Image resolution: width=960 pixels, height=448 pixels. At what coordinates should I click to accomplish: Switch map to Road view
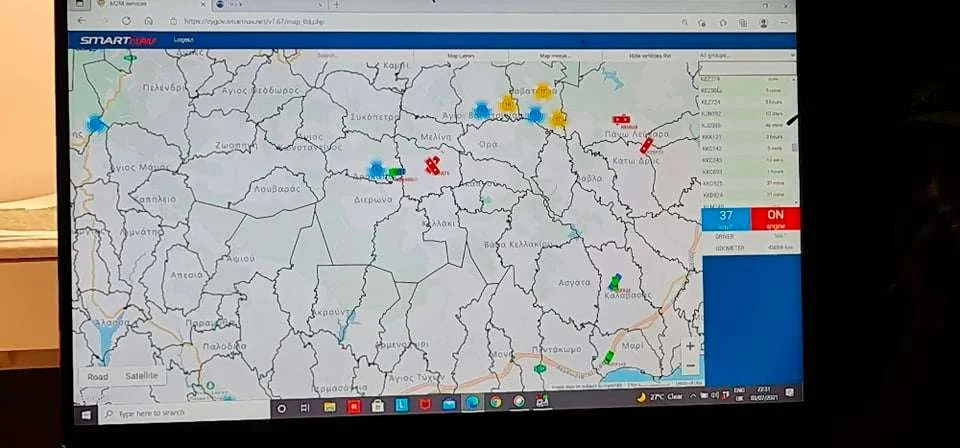(98, 377)
